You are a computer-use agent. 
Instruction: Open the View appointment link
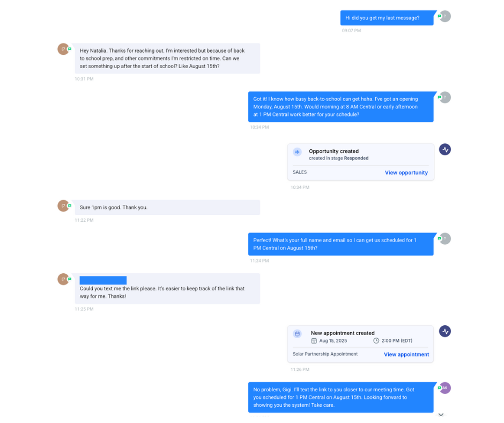pyautogui.click(x=406, y=354)
